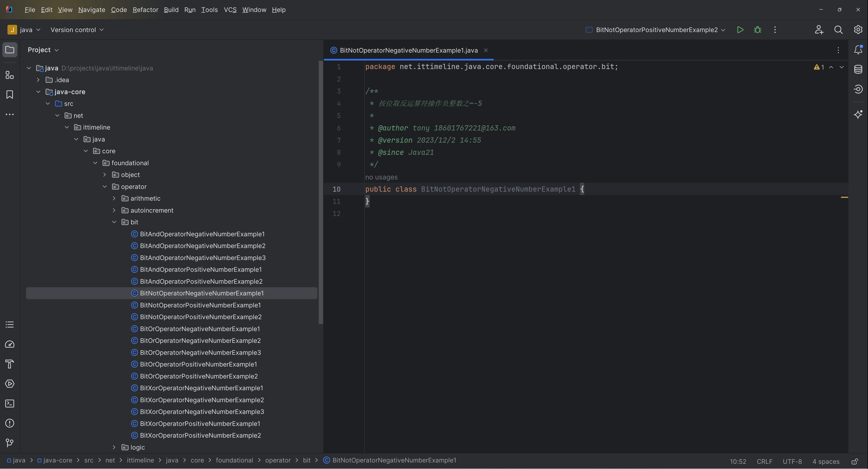Open the Coverage tool window icon

(858, 89)
